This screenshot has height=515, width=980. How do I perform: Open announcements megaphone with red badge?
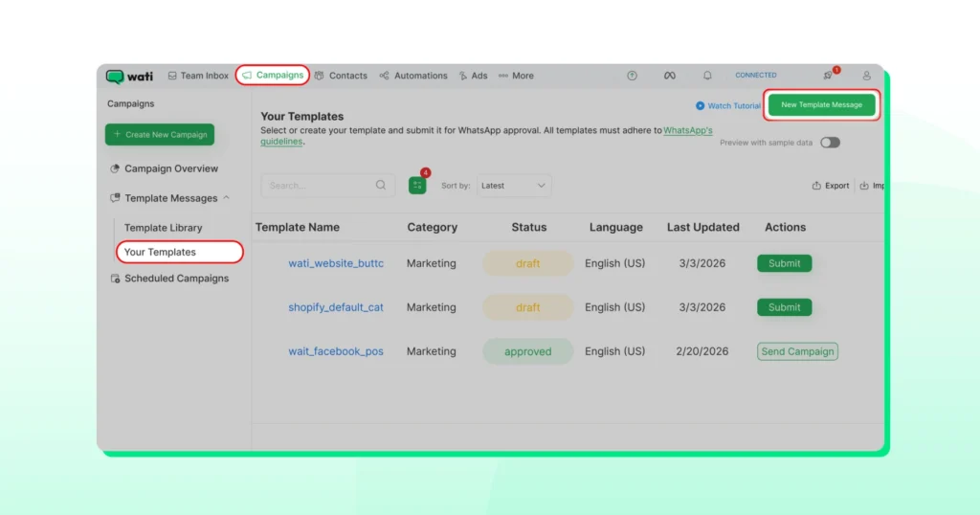coord(829,75)
